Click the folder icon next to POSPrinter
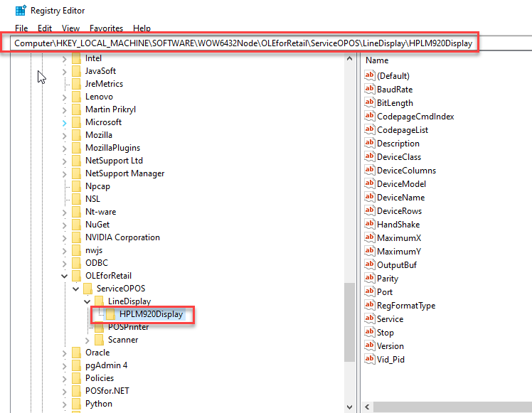This screenshot has height=413, width=532. click(100, 327)
